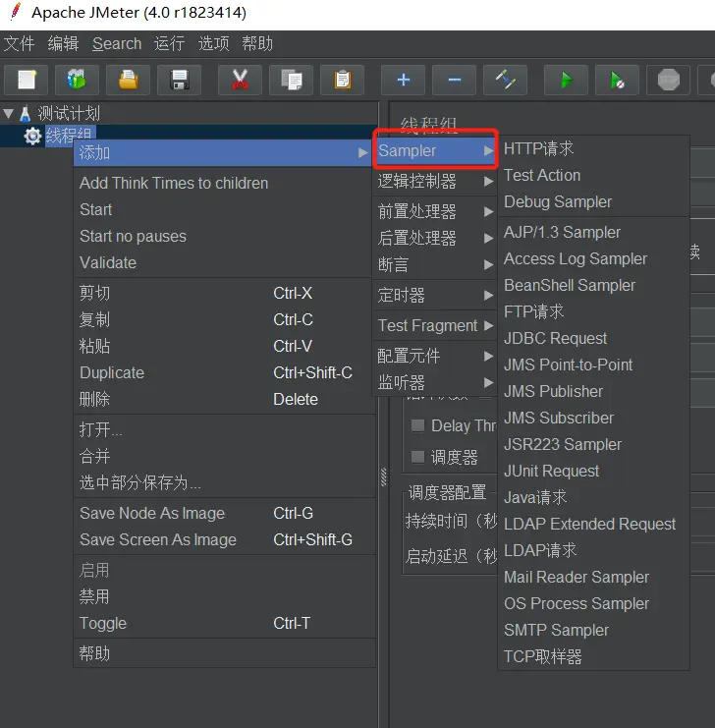715x728 pixels.
Task: Click Add Think Times to children
Action: pos(223,183)
